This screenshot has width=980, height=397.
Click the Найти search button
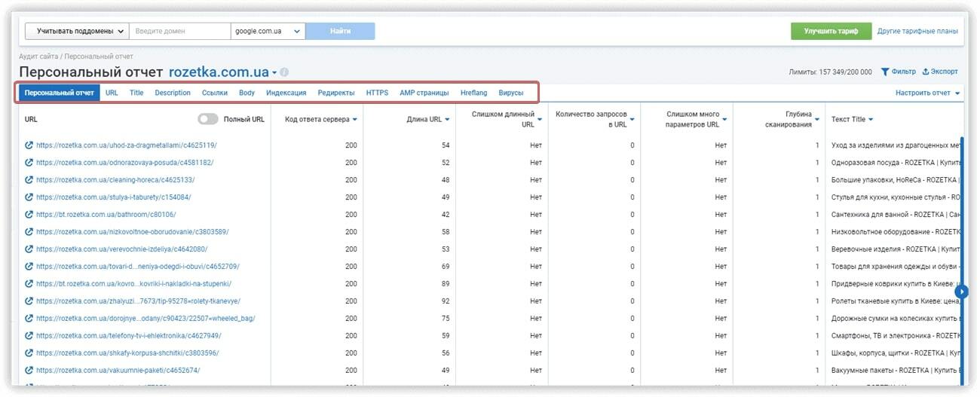(340, 31)
